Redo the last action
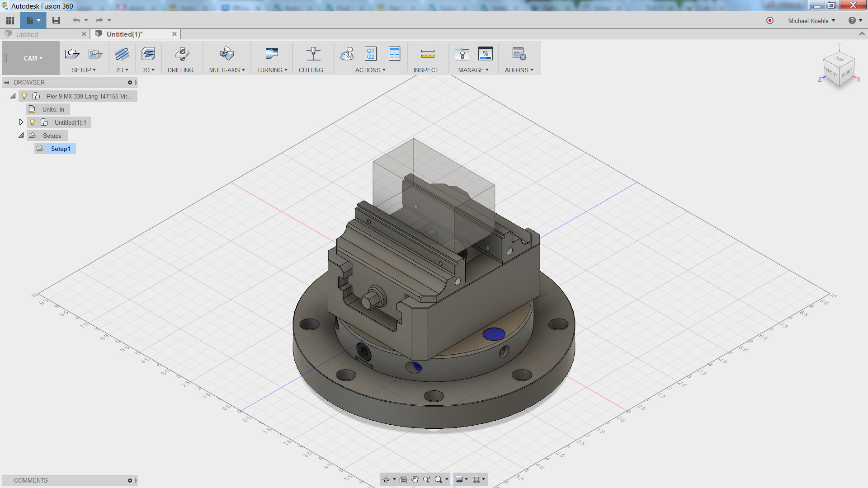Viewport: 868px width, 488px height. point(99,20)
